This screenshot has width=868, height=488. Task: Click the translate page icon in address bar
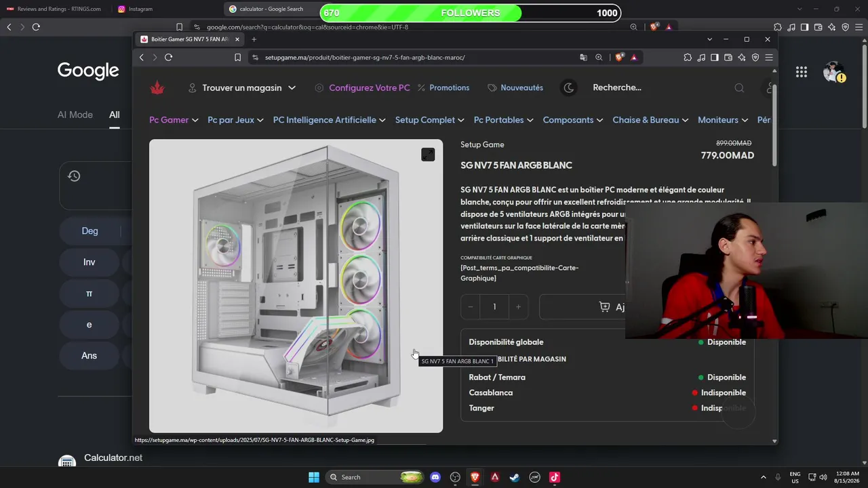click(x=583, y=58)
